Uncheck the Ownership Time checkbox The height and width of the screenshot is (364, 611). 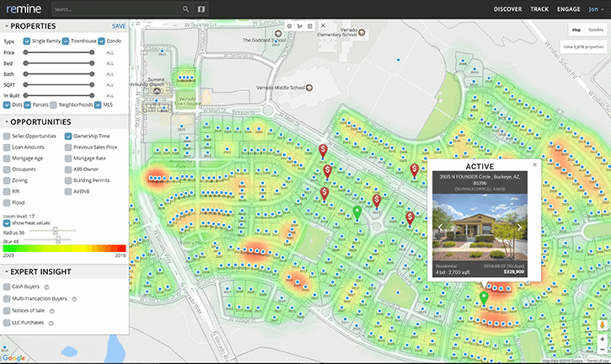point(68,136)
